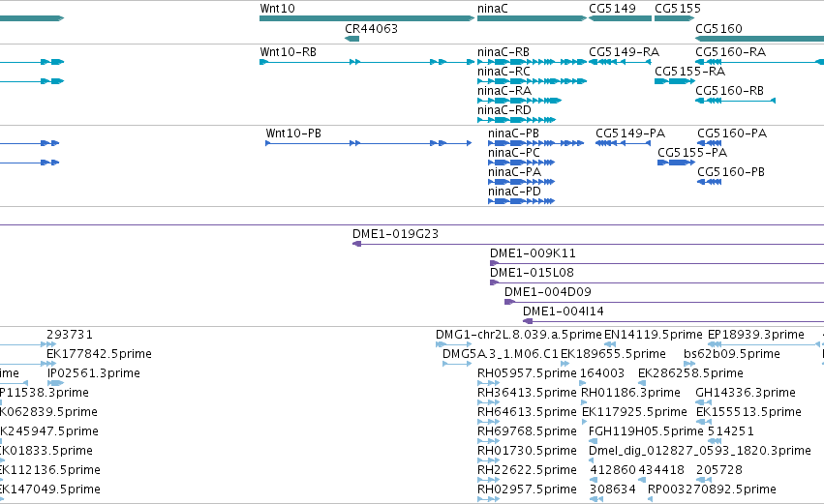824x504 pixels.
Task: Select transcript CG5155-RA
Action: [x=675, y=81]
